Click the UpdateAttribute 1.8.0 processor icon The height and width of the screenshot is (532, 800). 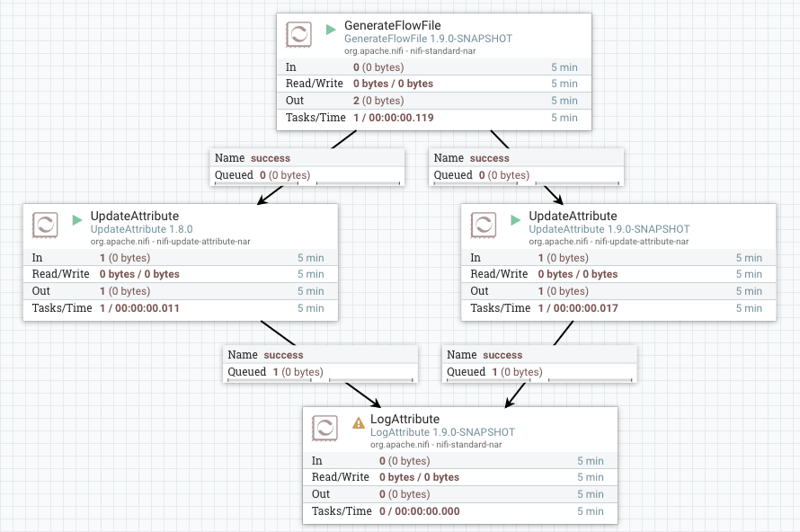tap(45, 225)
